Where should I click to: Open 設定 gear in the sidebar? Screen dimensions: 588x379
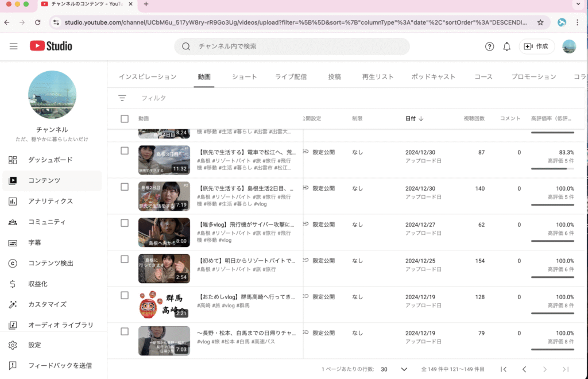pos(34,345)
